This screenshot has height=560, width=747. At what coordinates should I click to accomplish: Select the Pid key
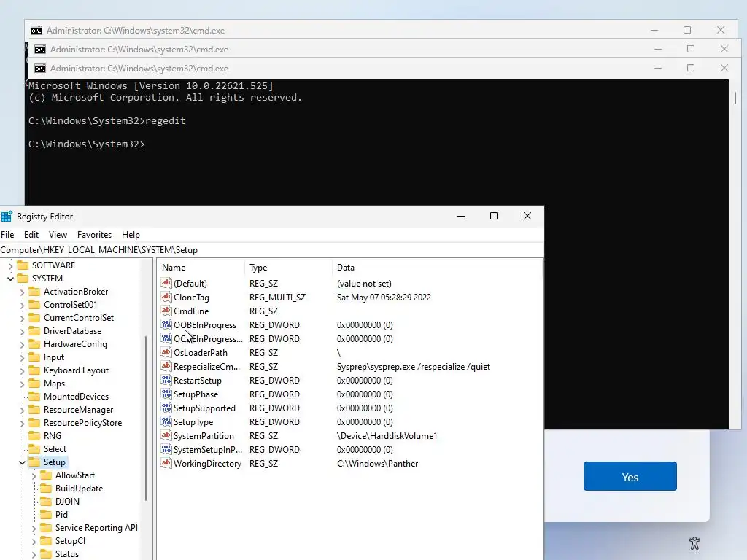(x=61, y=515)
